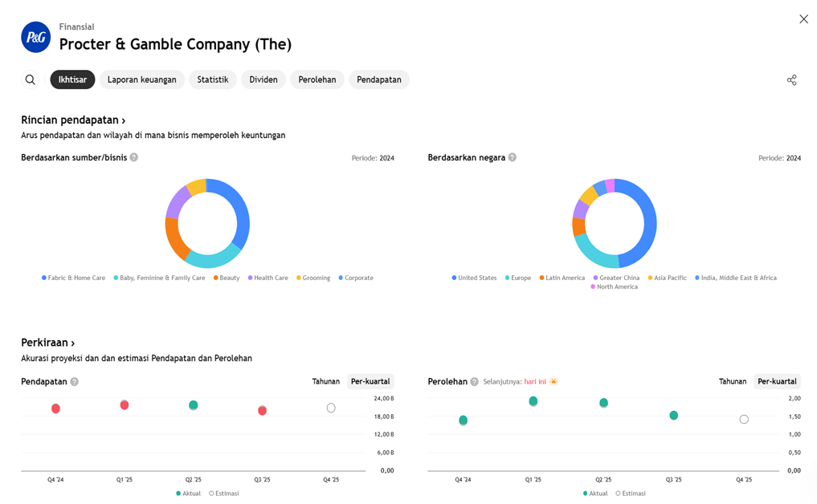Click the Q3 '25 revenue data point
The image size is (817, 504).
tap(263, 411)
